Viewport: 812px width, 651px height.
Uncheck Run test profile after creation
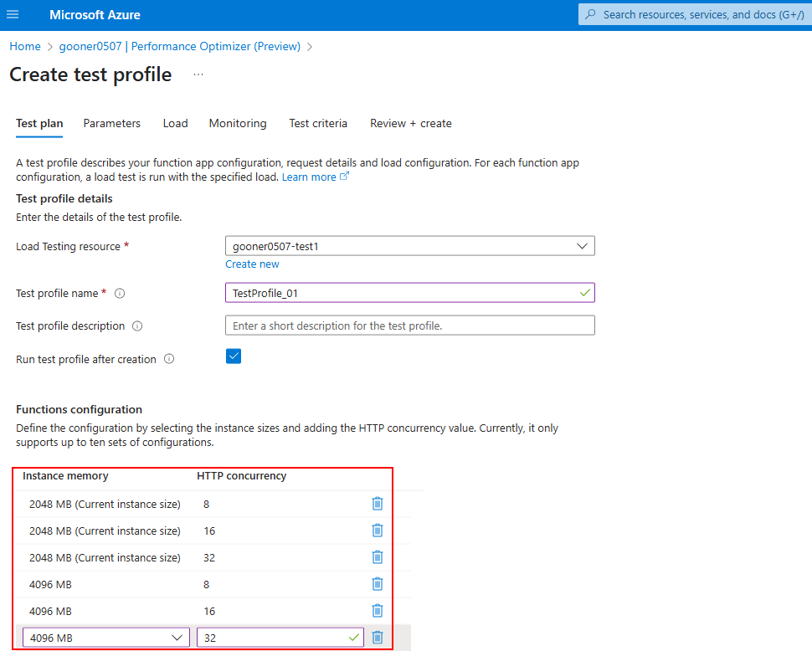click(234, 356)
